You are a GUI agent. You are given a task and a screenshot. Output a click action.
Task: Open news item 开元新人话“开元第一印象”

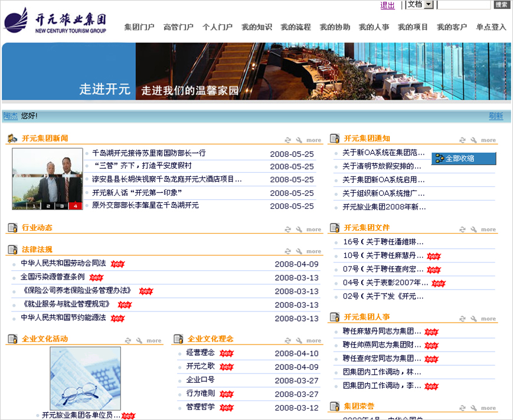[x=137, y=193]
